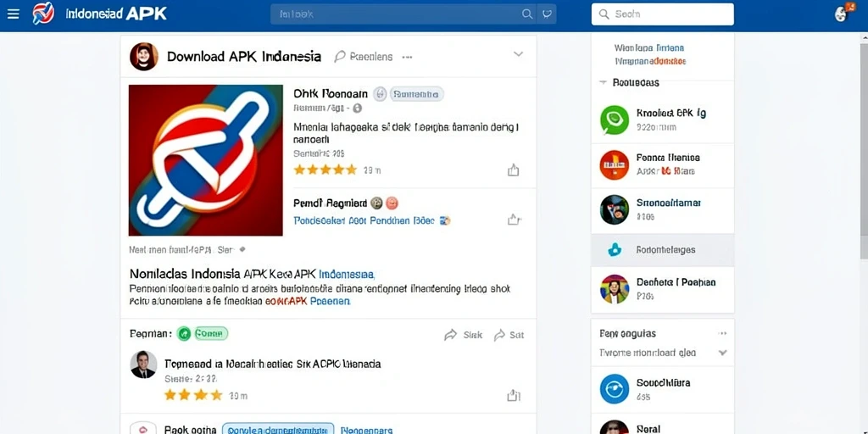
Task: Click the Pemdf Ragmierd heading
Action: pyautogui.click(x=330, y=203)
